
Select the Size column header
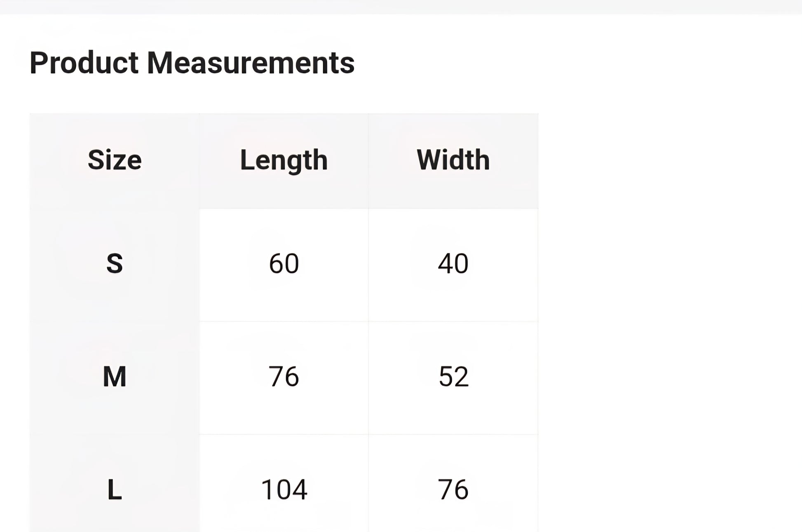[115, 160]
